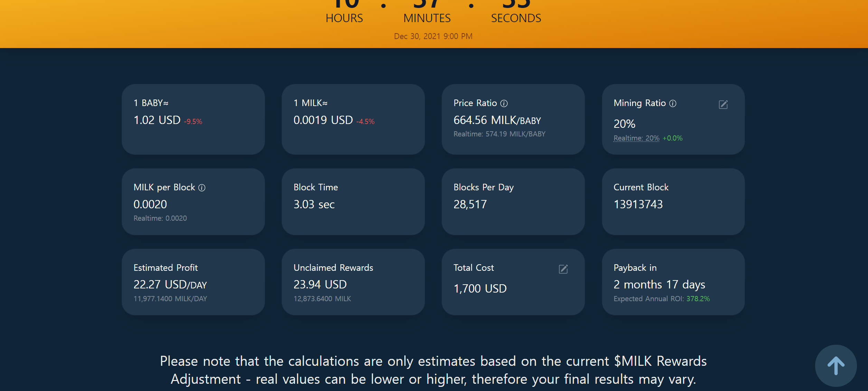
Task: Click the 1 BABY price card
Action: 193,119
